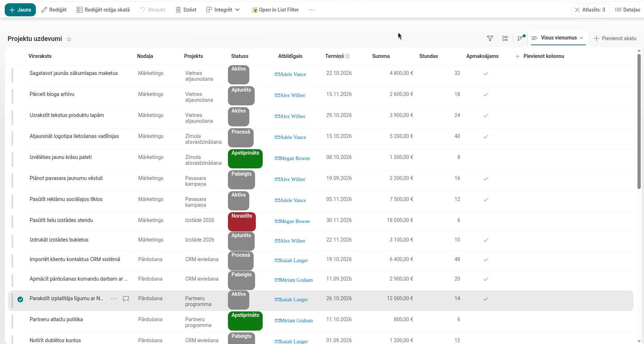The height and width of the screenshot is (344, 644).
Task: Click scrollbar down arrow at bottom right
Action: pos(639,341)
